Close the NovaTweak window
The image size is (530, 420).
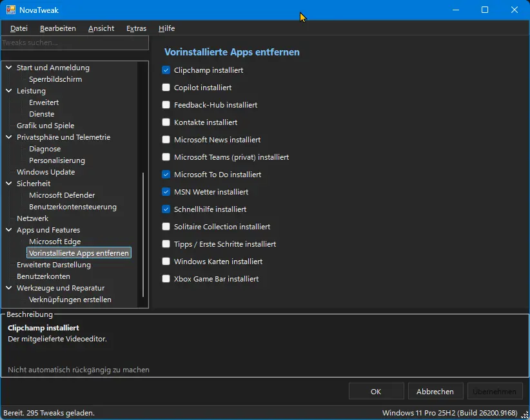coord(514,10)
